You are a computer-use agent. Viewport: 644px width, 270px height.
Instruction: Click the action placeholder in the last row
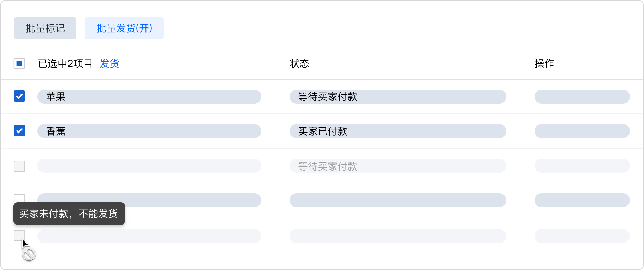coord(582,236)
